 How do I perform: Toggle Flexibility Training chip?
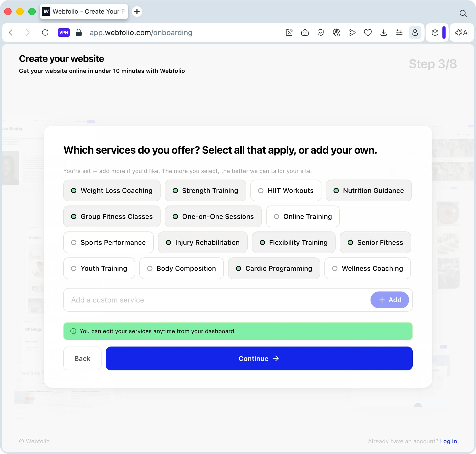[x=294, y=242]
